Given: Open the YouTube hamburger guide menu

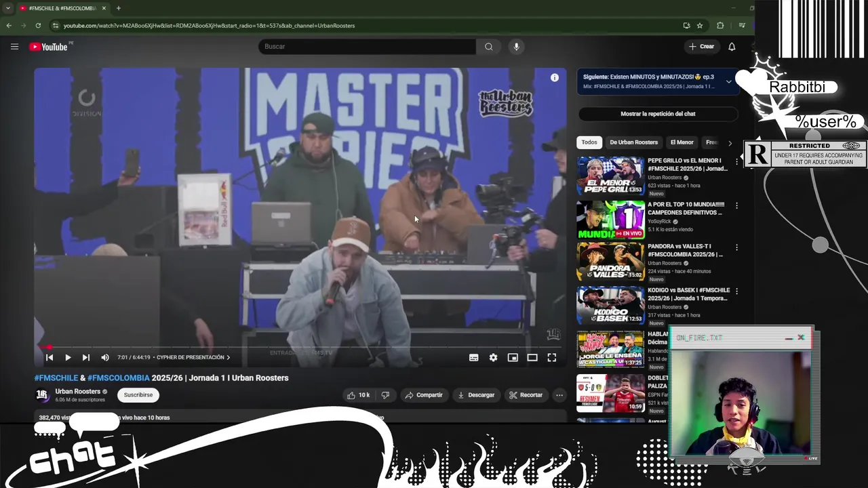Looking at the screenshot, I should [14, 47].
